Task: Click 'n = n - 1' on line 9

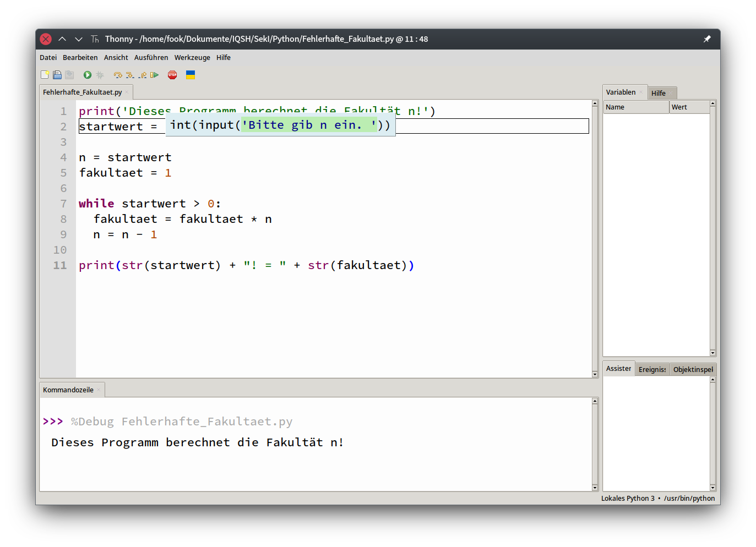Action: click(125, 234)
